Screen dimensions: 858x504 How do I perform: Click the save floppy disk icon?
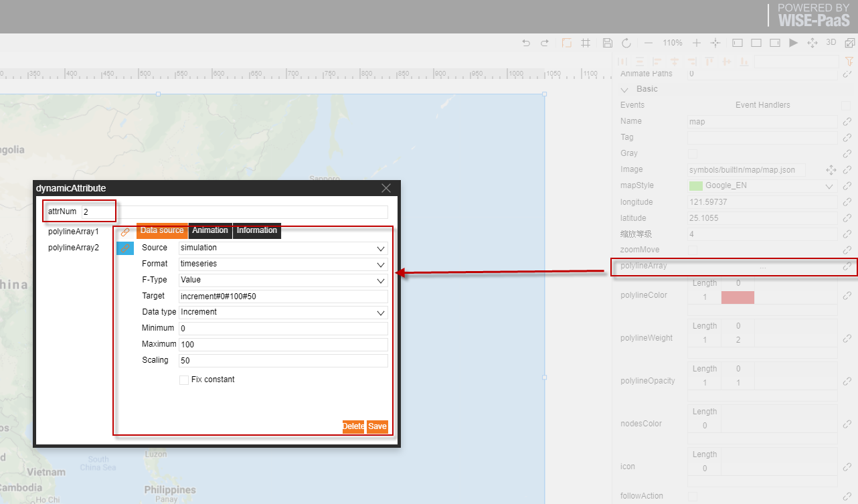coord(608,43)
